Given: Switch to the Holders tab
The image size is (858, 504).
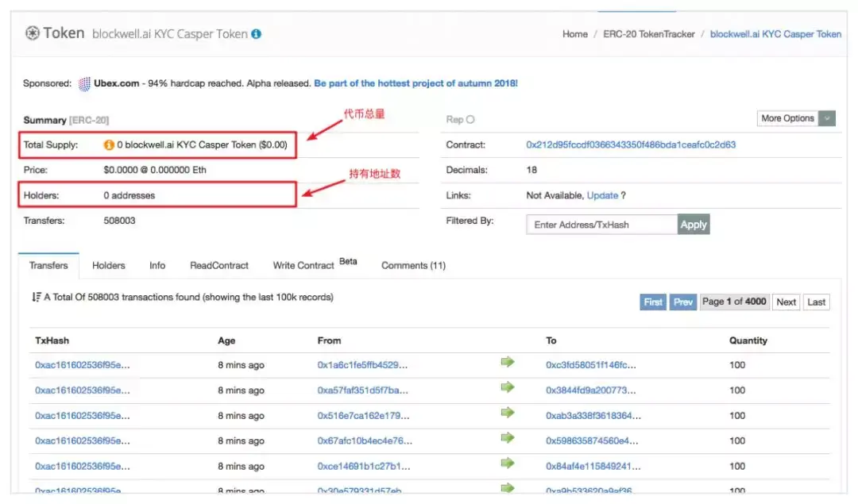Looking at the screenshot, I should pyautogui.click(x=108, y=265).
